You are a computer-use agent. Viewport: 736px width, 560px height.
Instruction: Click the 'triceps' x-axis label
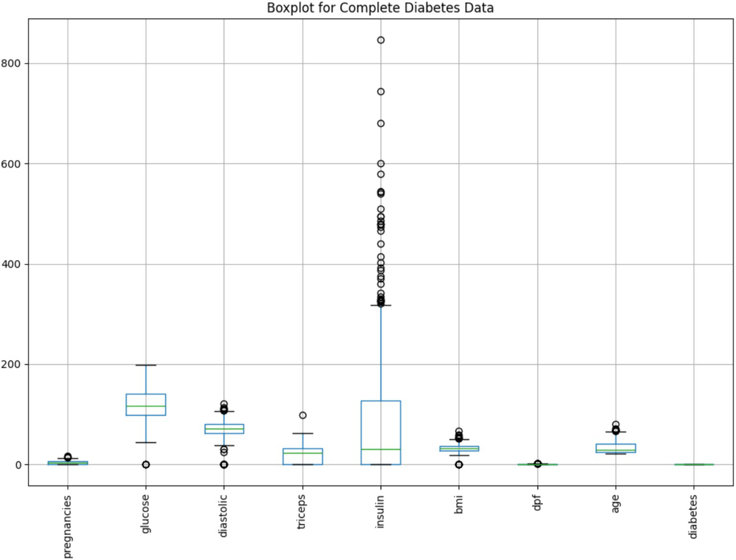pos(302,512)
